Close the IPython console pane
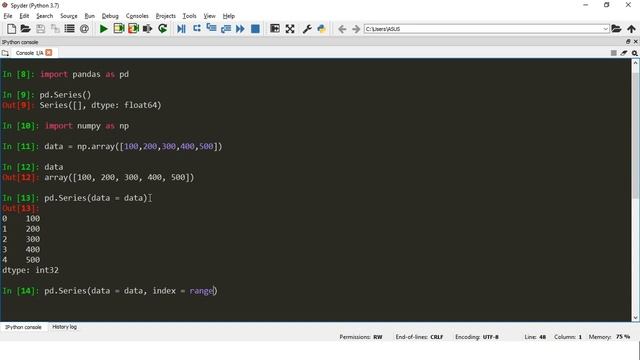 pyautogui.click(x=636, y=42)
